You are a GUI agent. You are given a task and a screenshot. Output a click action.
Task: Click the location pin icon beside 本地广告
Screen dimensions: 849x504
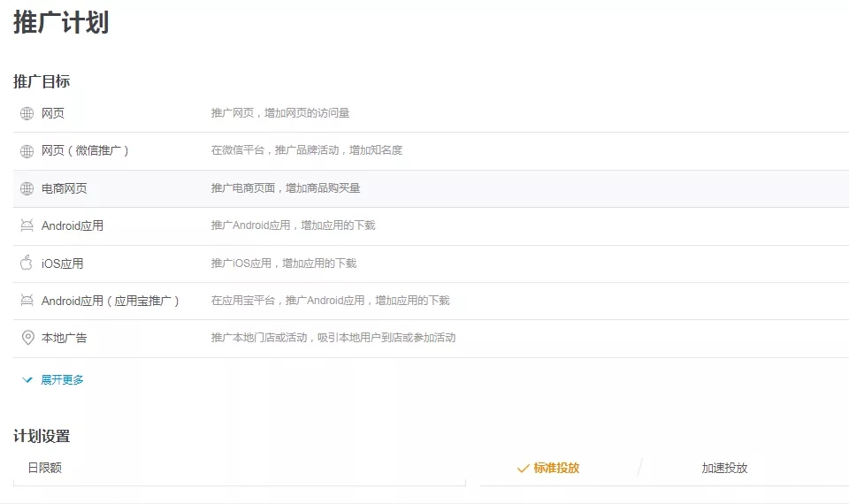pyautogui.click(x=27, y=338)
